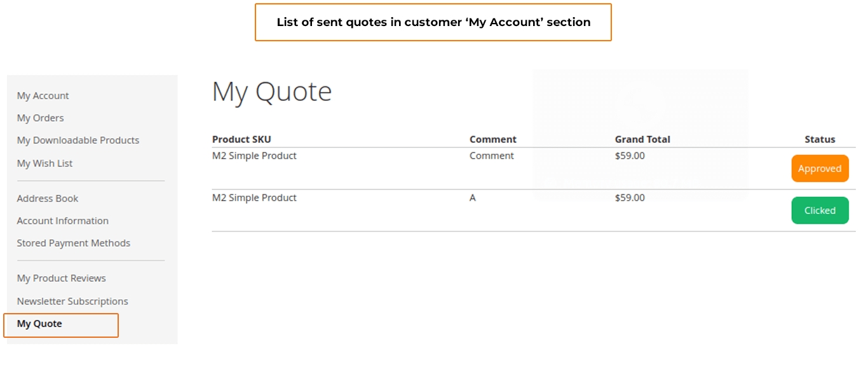Screen dimensions: 868x381
Task: Click the Comment column header
Action: click(492, 140)
